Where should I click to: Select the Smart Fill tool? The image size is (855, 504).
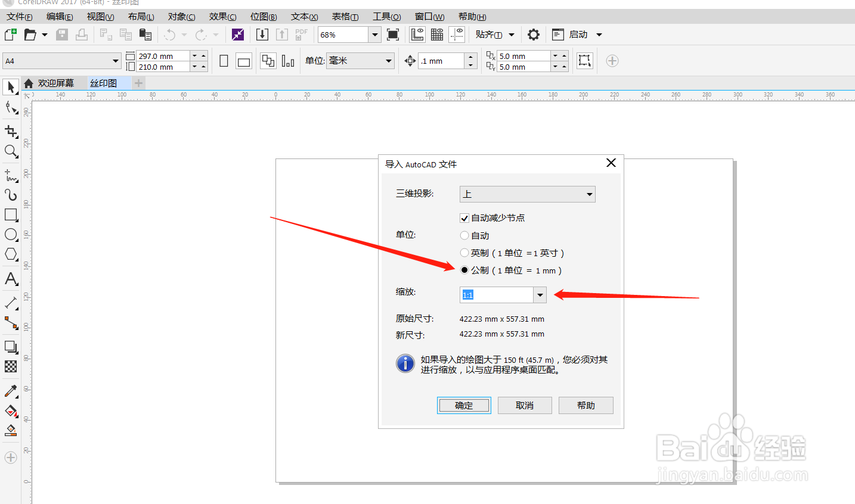(11, 430)
